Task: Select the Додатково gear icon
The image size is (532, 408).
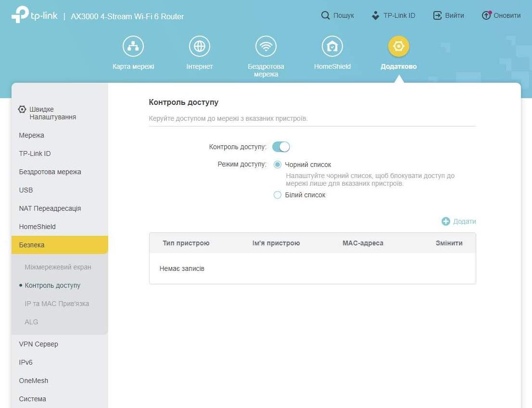Action: click(x=399, y=47)
